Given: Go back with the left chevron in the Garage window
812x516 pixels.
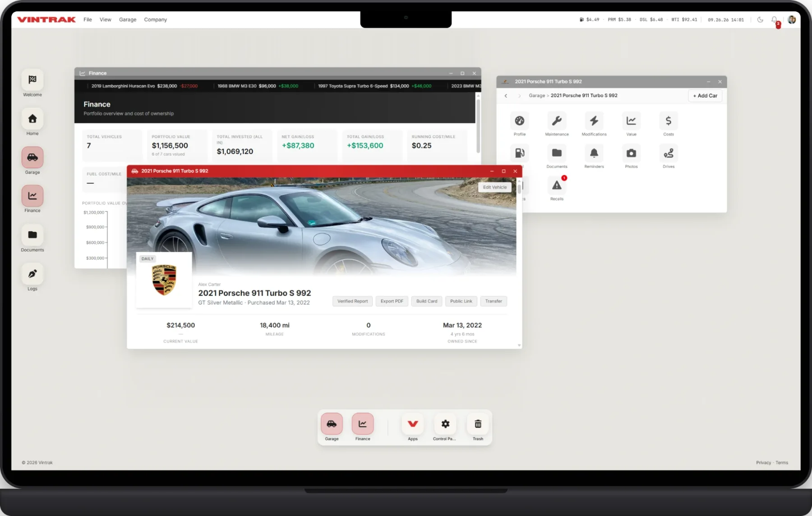Looking at the screenshot, I should click(506, 96).
